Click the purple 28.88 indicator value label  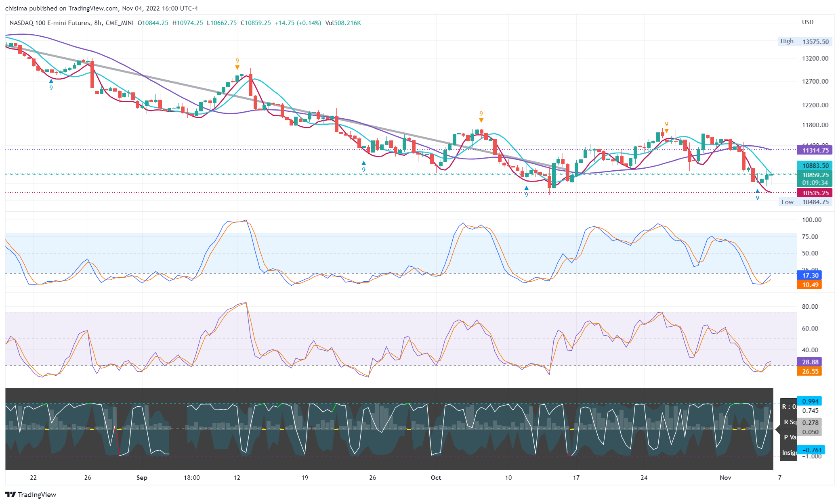[810, 362]
